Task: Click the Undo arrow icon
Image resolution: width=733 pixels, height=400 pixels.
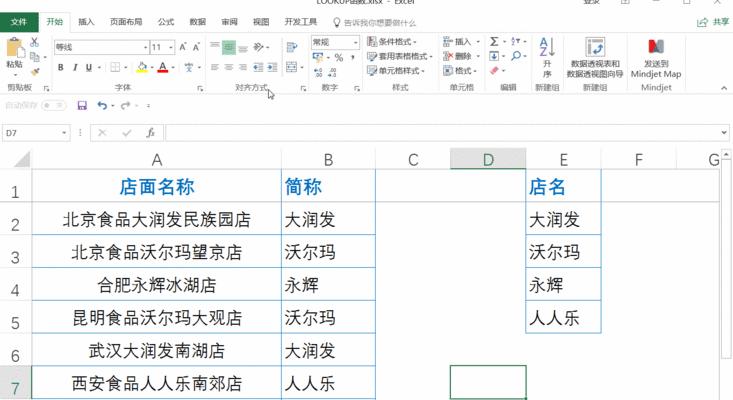Action: pos(102,106)
